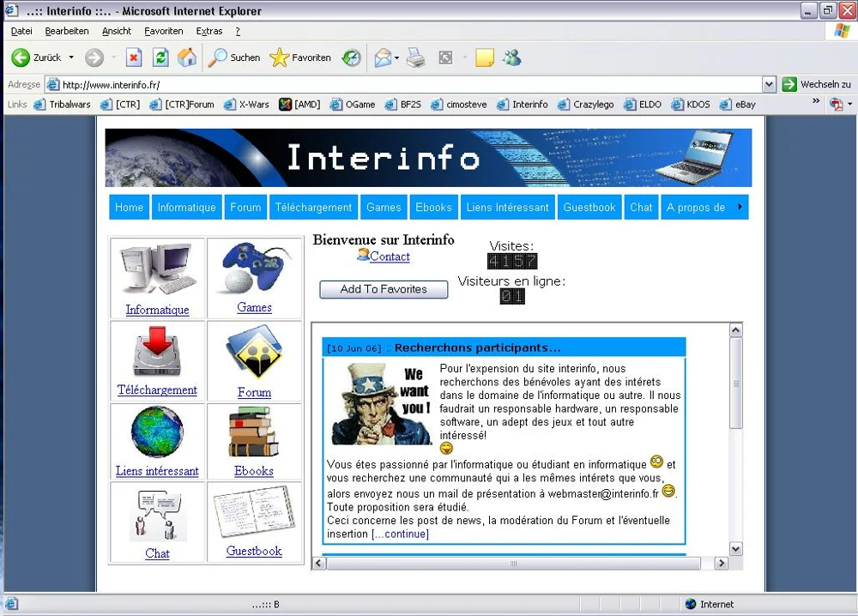Open Tribalwars bookmark in links bar
Viewport: 858px width, 616px height.
pos(62,105)
